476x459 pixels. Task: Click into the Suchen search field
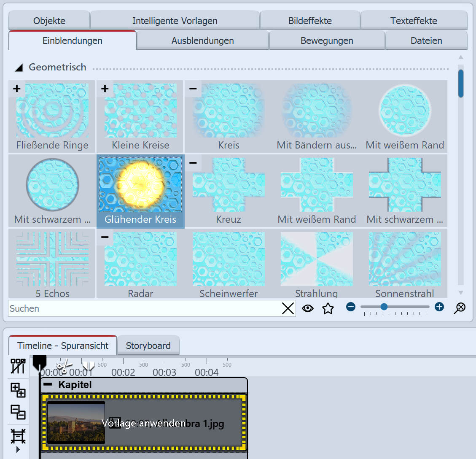143,309
